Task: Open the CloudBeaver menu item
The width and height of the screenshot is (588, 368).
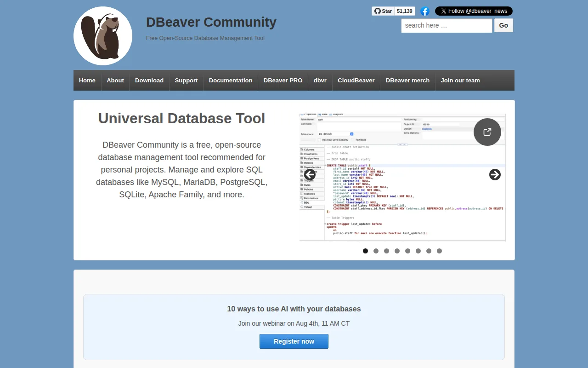Action: [356, 80]
